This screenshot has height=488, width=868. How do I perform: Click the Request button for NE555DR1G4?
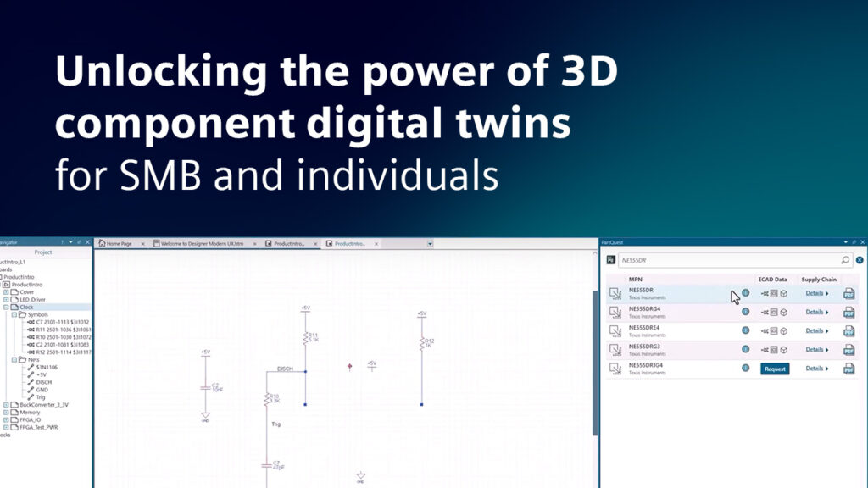tap(775, 369)
